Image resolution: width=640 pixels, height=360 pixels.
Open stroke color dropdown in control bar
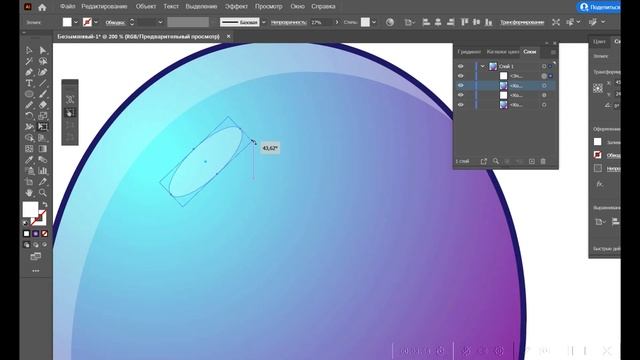tap(96, 22)
